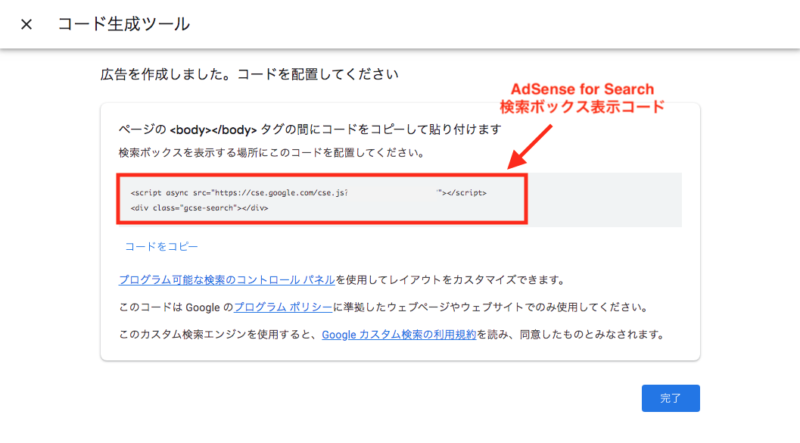Click 検索ボックスを表示する場所に instruction line
The width and height of the screenshot is (800, 443).
point(272,153)
